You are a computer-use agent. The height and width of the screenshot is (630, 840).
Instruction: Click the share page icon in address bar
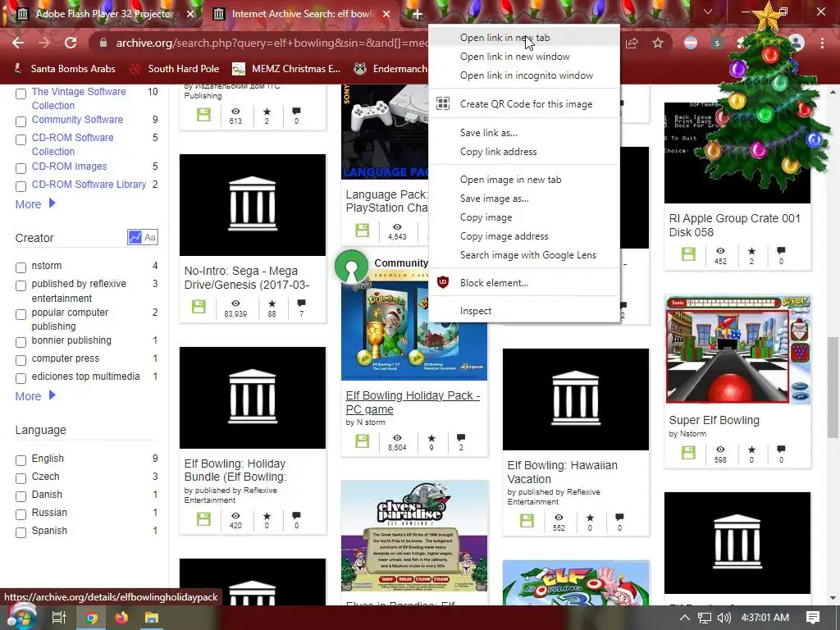(632, 43)
